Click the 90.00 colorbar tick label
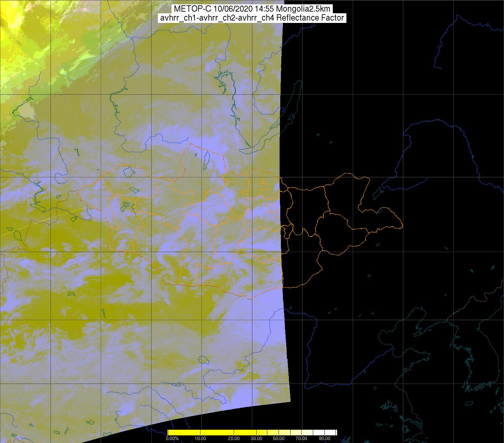The image size is (504, 443). pyautogui.click(x=324, y=439)
